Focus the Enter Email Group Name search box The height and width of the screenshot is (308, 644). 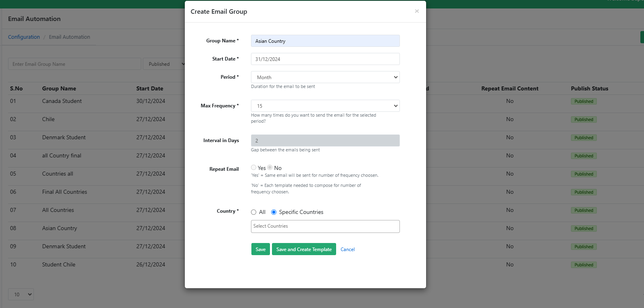(75, 64)
